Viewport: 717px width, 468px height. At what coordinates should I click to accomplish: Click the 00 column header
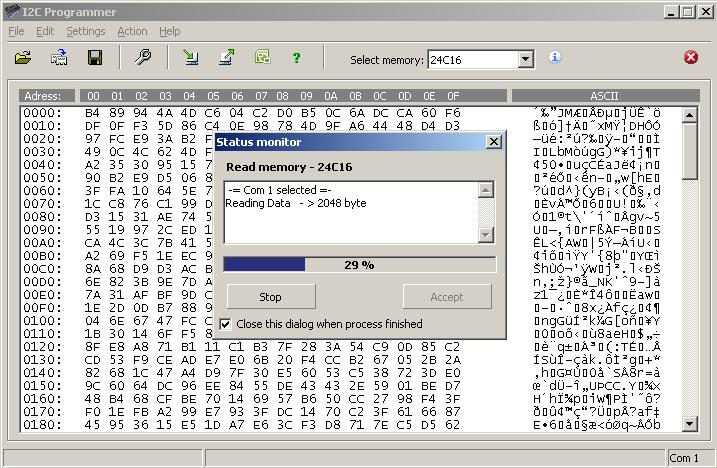[x=93, y=96]
